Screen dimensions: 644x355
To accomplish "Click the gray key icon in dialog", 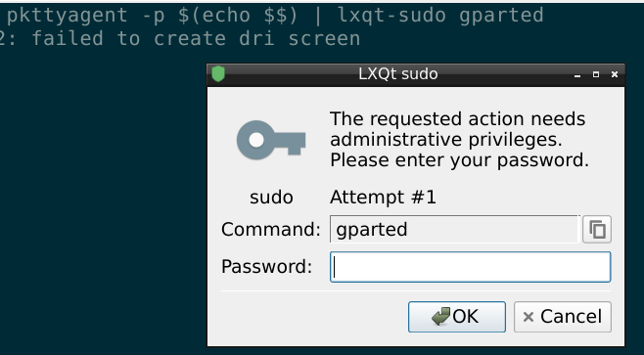I will [271, 140].
